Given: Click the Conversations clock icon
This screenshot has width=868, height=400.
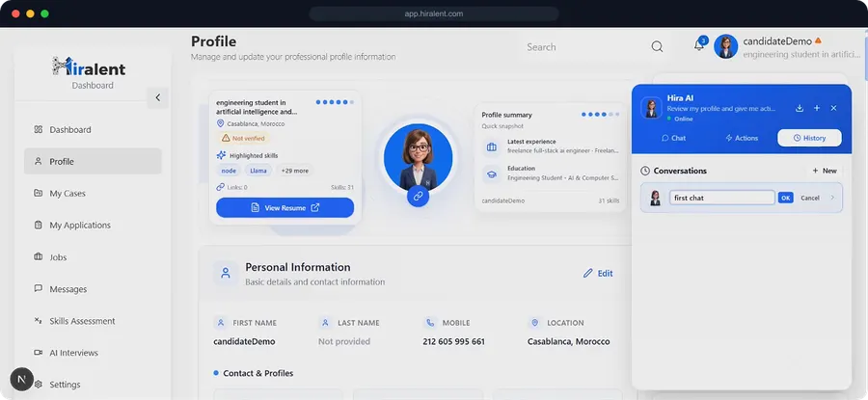Looking at the screenshot, I should click(x=645, y=171).
